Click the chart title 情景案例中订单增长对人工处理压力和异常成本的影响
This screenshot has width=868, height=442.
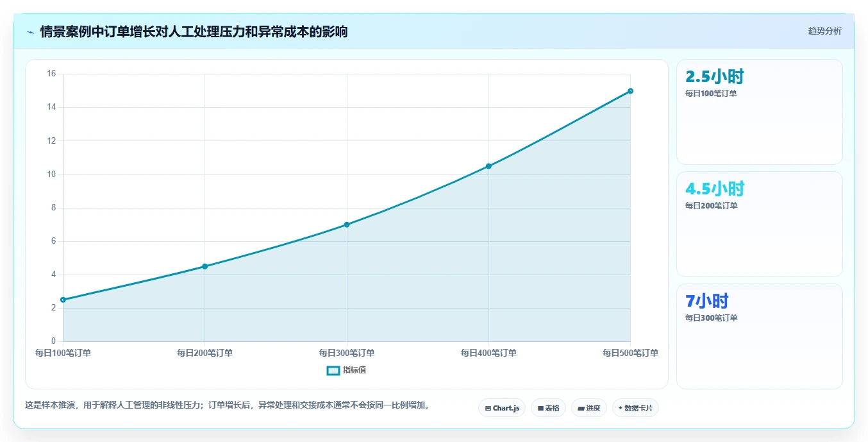194,31
